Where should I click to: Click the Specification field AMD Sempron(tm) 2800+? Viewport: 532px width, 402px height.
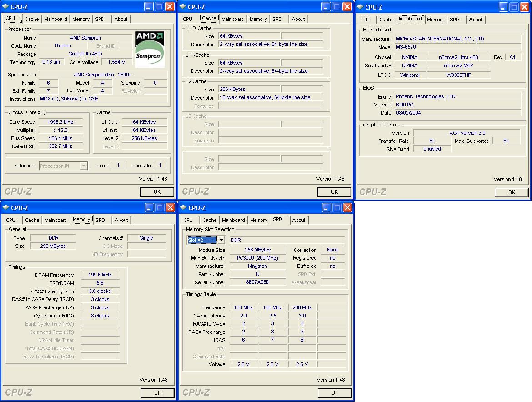coord(103,75)
